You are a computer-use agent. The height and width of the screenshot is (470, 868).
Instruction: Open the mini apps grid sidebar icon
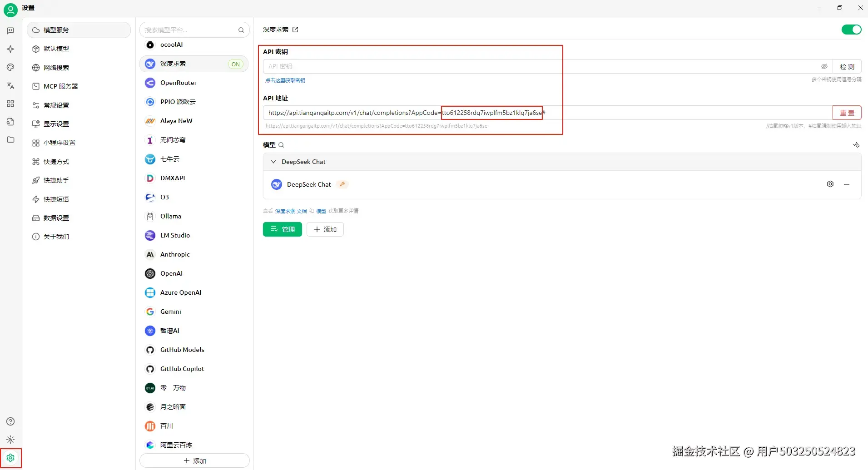(x=10, y=104)
